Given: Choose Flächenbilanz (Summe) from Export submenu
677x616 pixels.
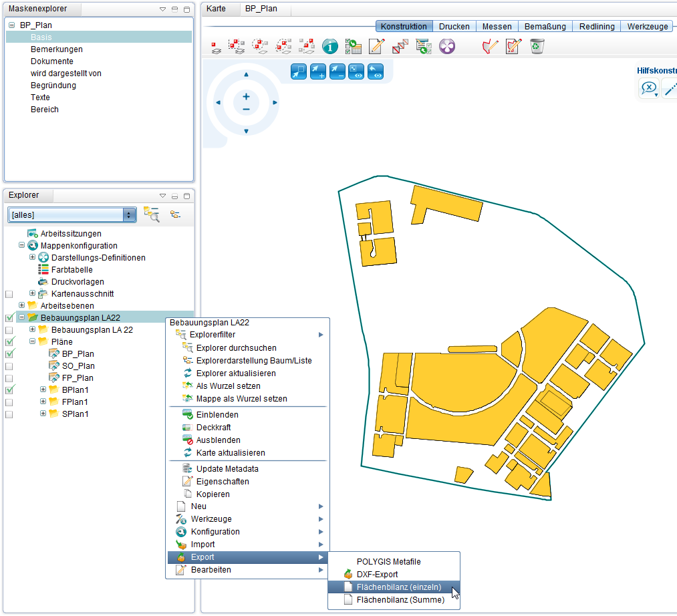Looking at the screenshot, I should pyautogui.click(x=400, y=600).
